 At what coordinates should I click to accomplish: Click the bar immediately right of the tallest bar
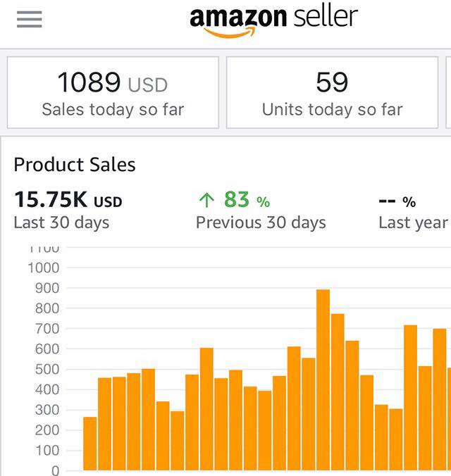click(x=338, y=392)
